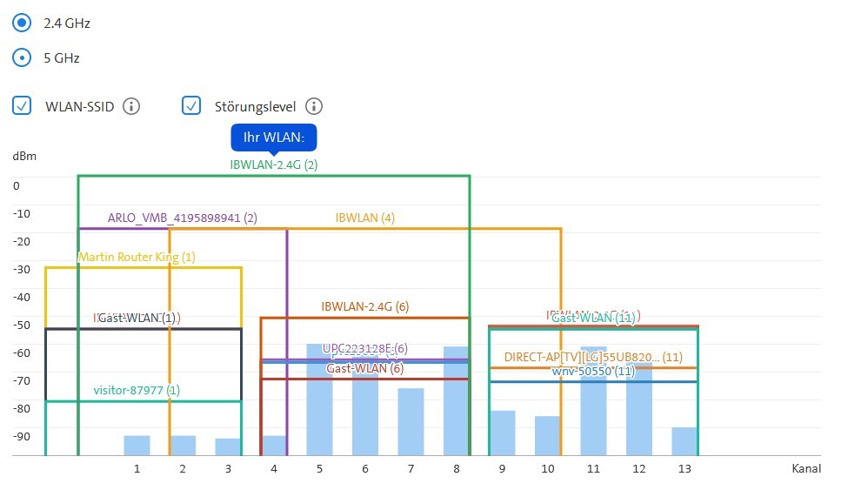Click the DIRECT-AP[TV][LG]55UB820 (11) label
Image resolution: width=868 pixels, height=490 pixels.
coord(593,357)
